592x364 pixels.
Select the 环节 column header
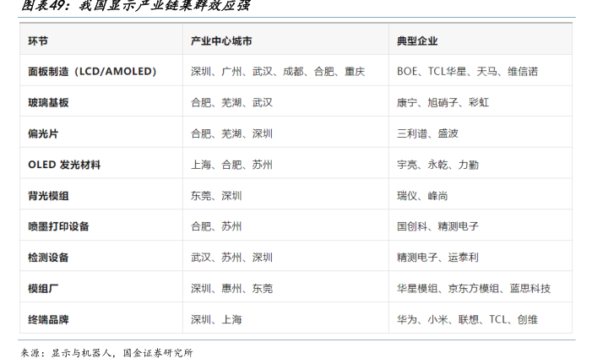tap(38, 41)
